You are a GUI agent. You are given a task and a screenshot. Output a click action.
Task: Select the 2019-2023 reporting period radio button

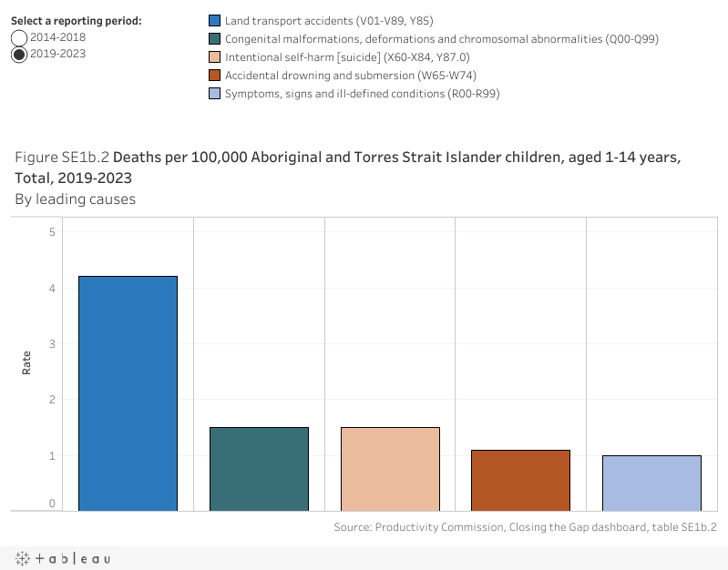19,55
